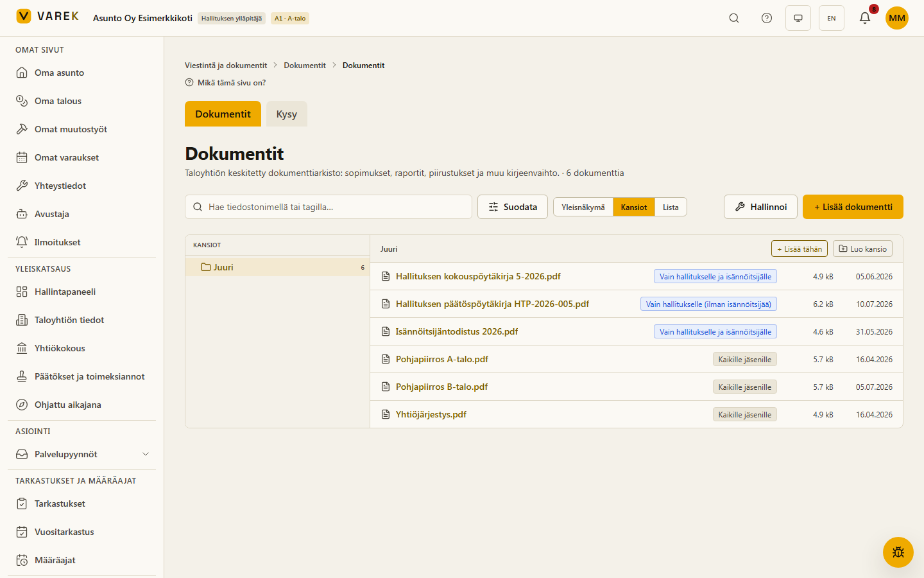Image resolution: width=924 pixels, height=578 pixels.
Task: Open help question-mark icon in header
Action: [x=767, y=18]
